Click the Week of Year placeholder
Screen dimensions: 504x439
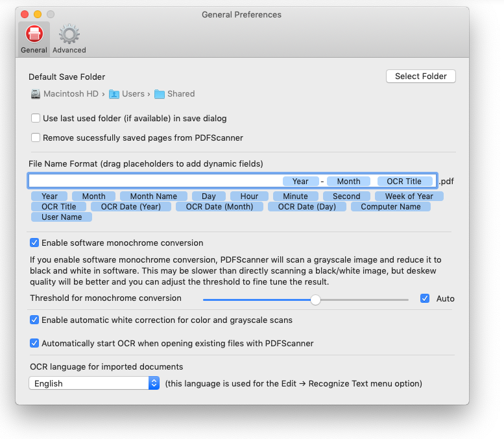[409, 196]
